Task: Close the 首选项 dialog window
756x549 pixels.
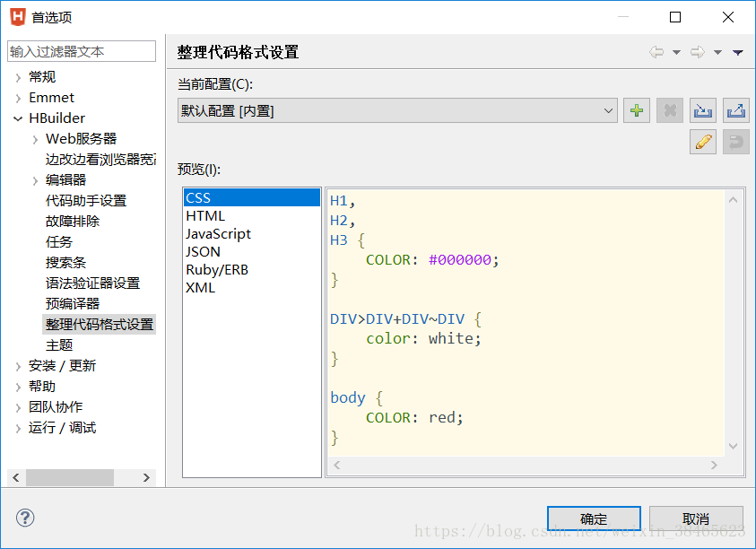Action: click(x=728, y=17)
